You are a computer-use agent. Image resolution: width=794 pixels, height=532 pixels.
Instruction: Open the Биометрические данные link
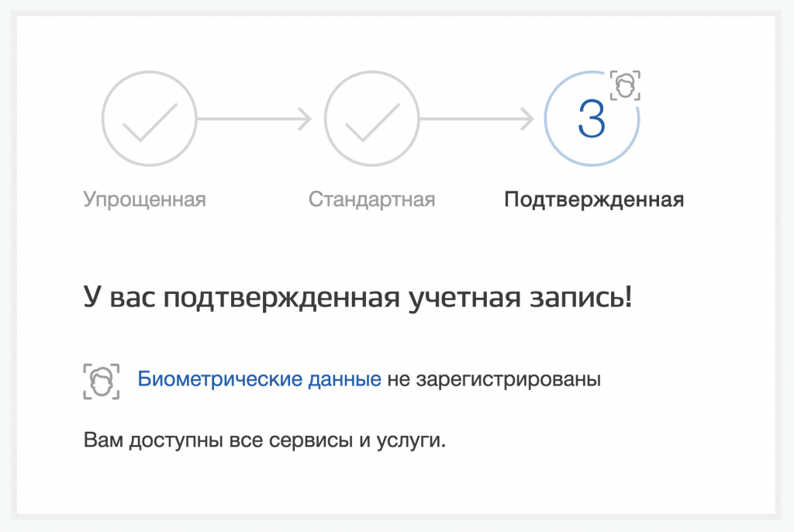pos(259,380)
